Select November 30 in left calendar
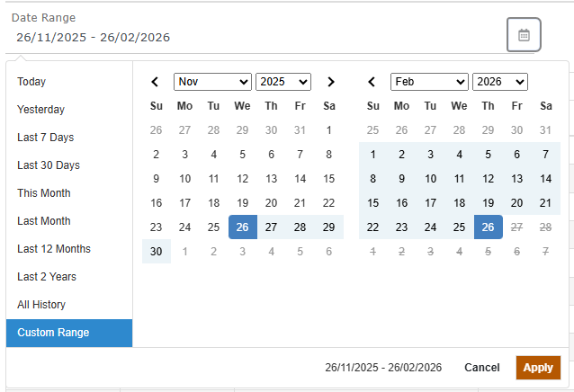574x392 pixels. 157,252
